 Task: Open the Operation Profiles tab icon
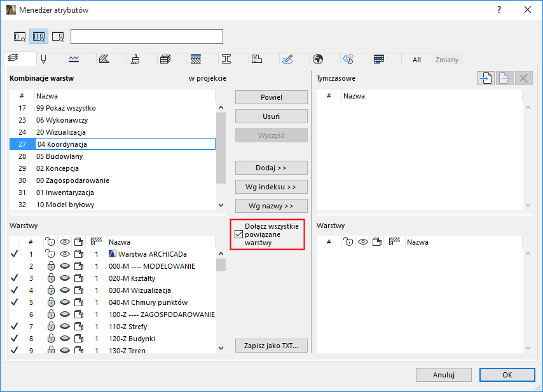[x=348, y=59]
